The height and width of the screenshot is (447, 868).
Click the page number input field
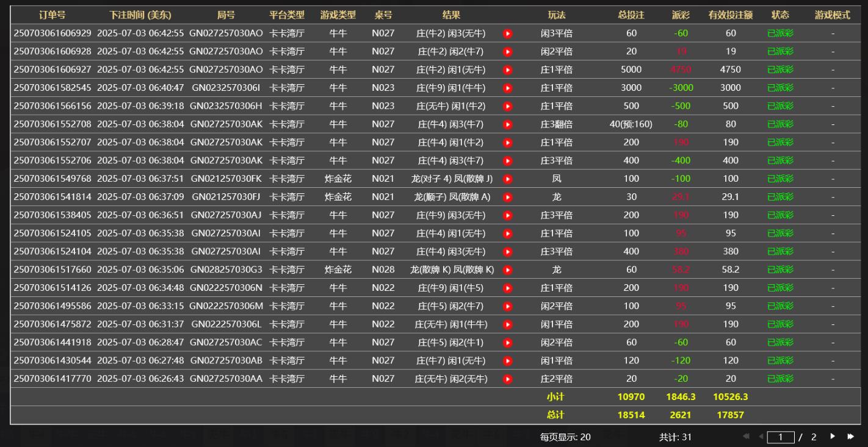pos(780,437)
